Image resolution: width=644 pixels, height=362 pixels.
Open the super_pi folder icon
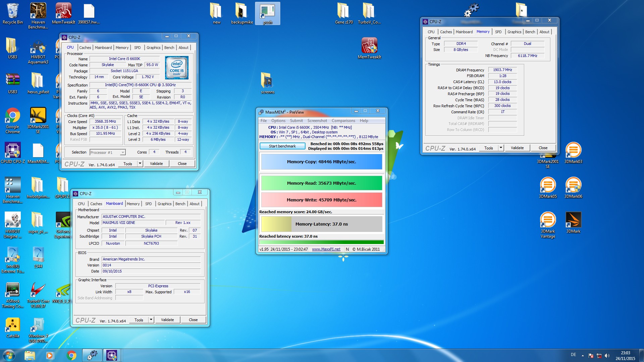[38, 223]
